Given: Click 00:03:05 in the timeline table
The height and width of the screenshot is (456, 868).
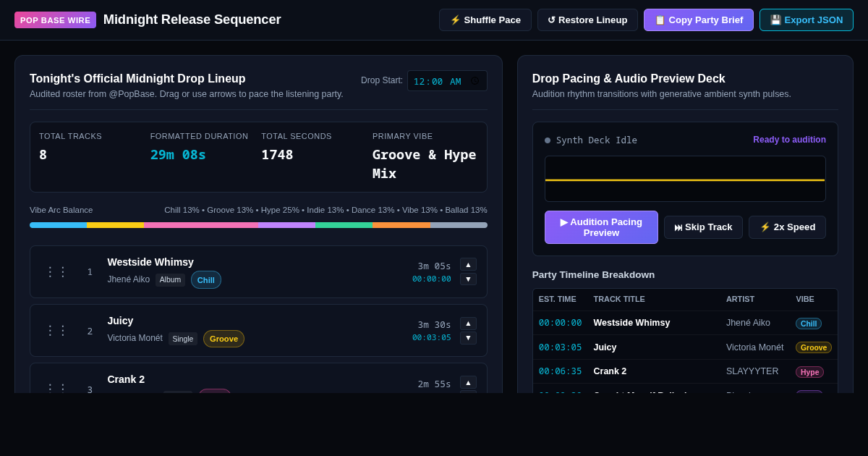Looking at the screenshot, I should [x=560, y=347].
